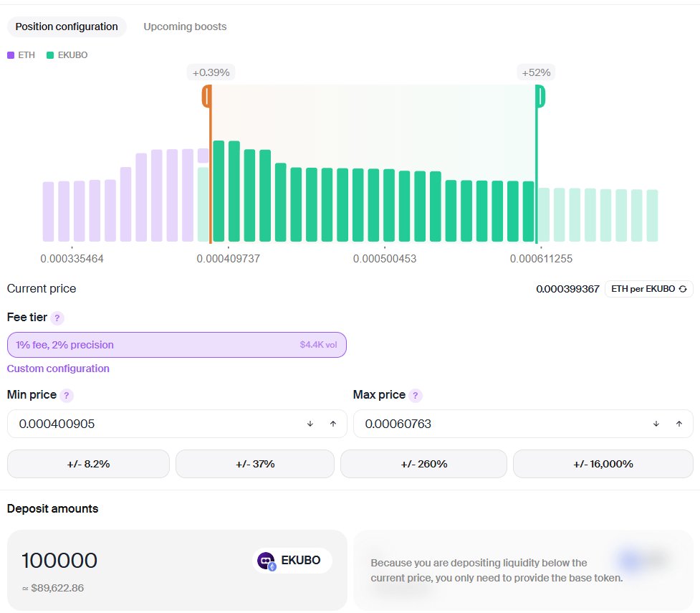Click the +0.39% min handle label
The image size is (700, 613).
point(211,72)
